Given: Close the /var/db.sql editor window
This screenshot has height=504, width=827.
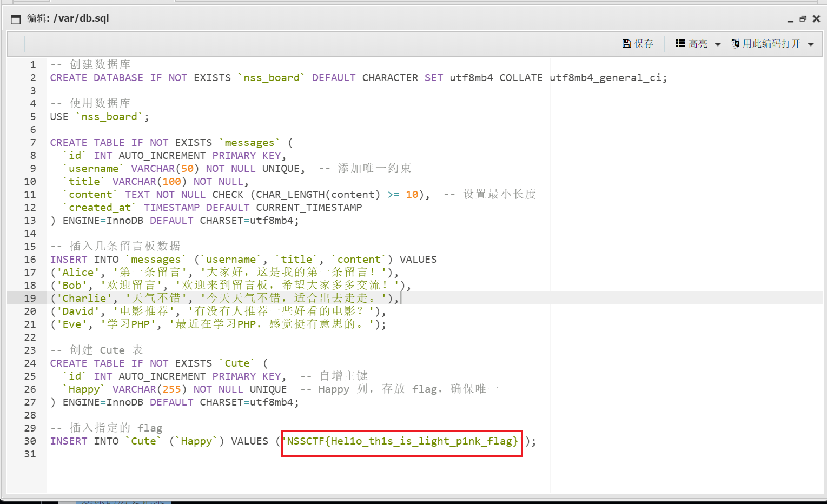Looking at the screenshot, I should coord(816,19).
